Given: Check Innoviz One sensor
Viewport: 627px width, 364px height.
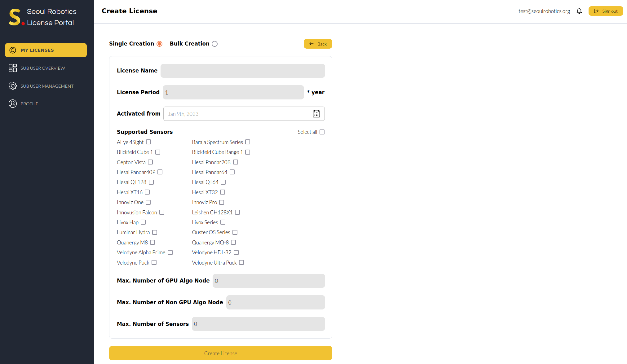Looking at the screenshot, I should point(148,202).
